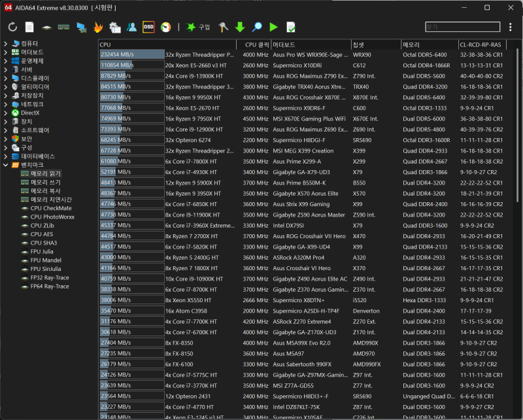Image resolution: width=523 pixels, height=420 pixels.
Task: Select the 232454 MB/s result row
Action: click(x=303, y=55)
